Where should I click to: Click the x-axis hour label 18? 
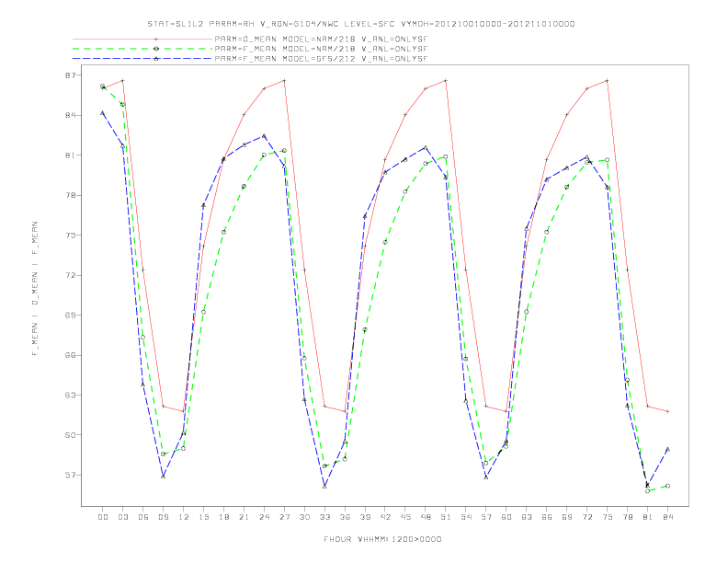tap(223, 517)
